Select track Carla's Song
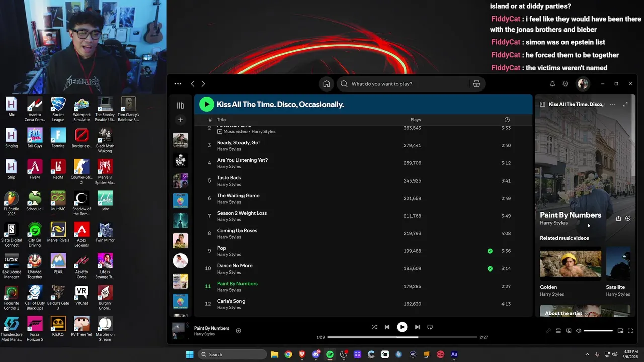This screenshot has width=644, height=362. [363, 304]
